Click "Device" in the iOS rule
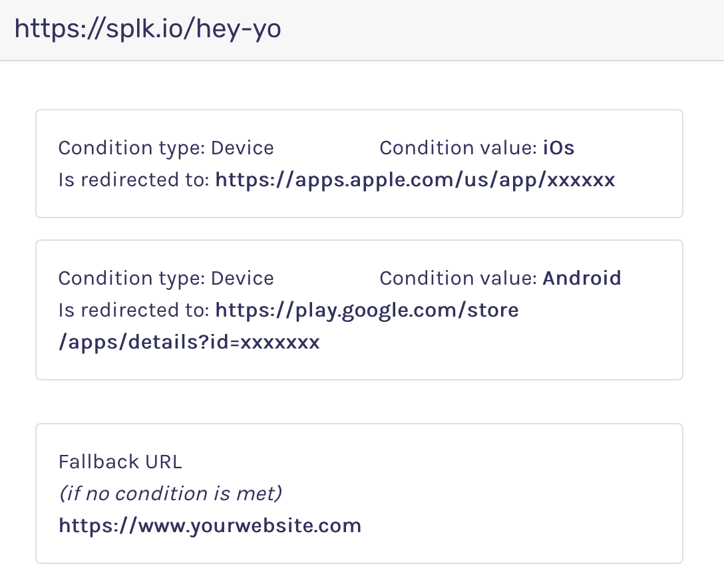724x588 pixels. point(242,148)
